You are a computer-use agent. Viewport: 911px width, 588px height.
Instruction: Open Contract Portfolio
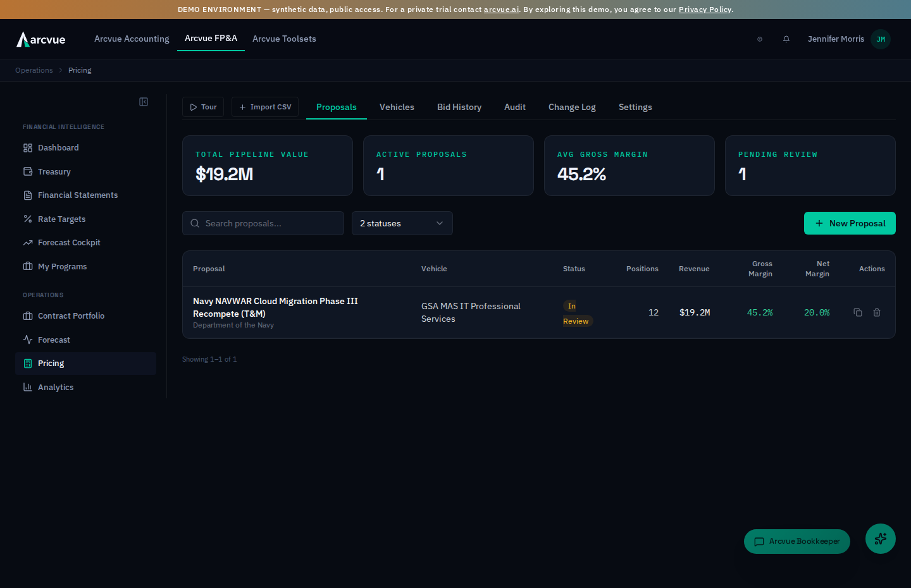click(x=85, y=316)
